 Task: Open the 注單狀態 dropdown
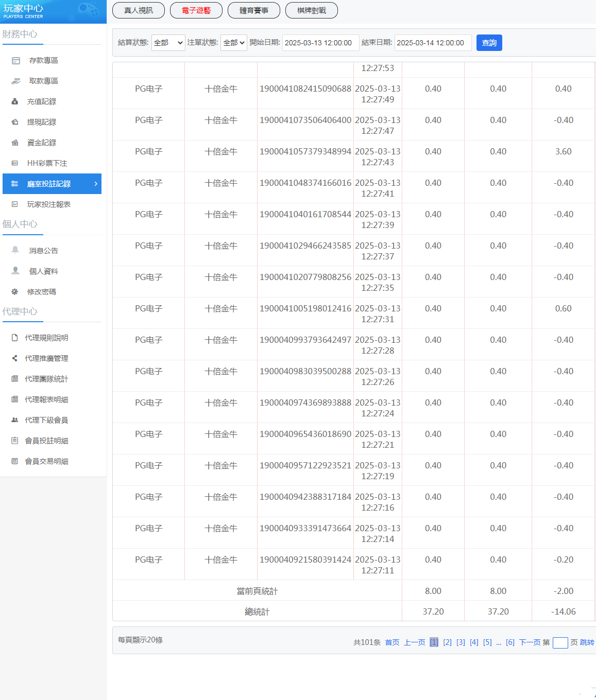[233, 43]
